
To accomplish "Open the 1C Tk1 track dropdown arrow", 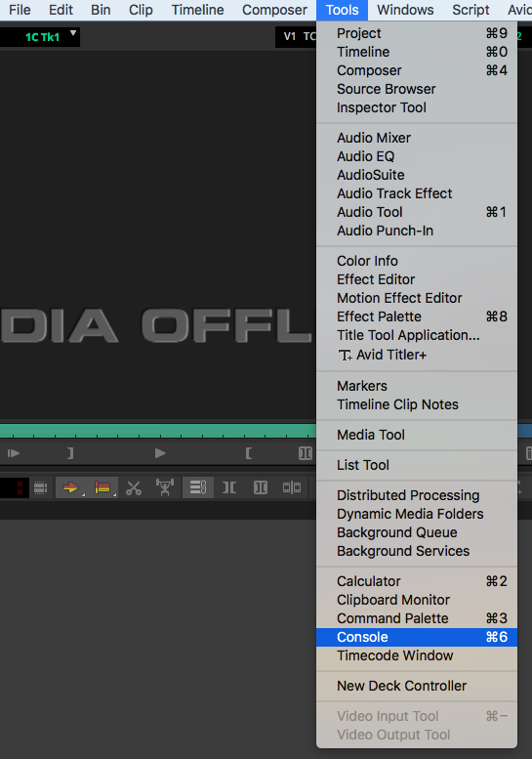I will point(73,33).
